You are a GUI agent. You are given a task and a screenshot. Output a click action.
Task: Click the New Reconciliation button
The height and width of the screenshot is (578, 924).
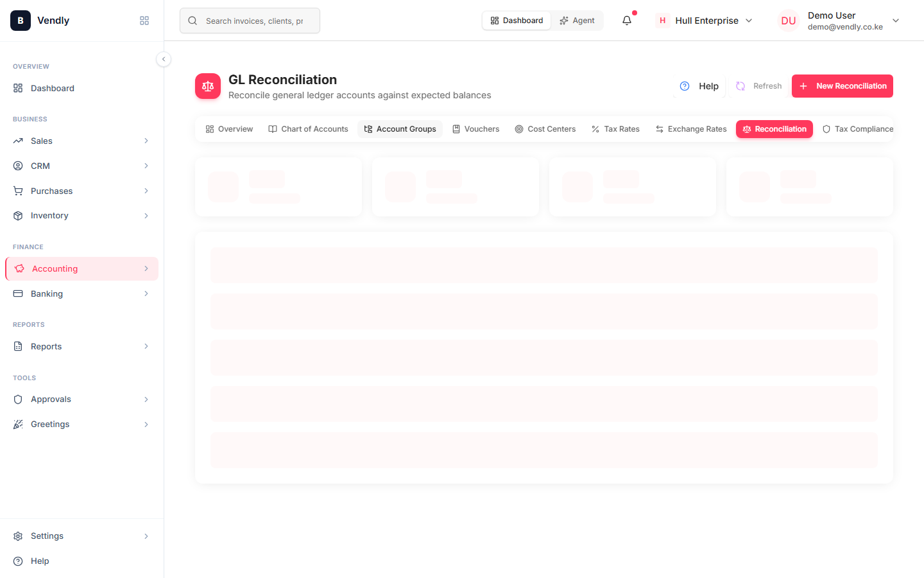click(x=843, y=86)
